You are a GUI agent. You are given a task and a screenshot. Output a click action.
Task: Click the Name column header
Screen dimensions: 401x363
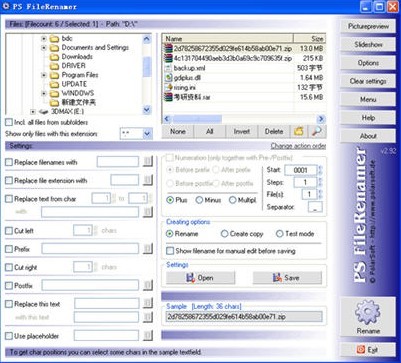(228, 39)
